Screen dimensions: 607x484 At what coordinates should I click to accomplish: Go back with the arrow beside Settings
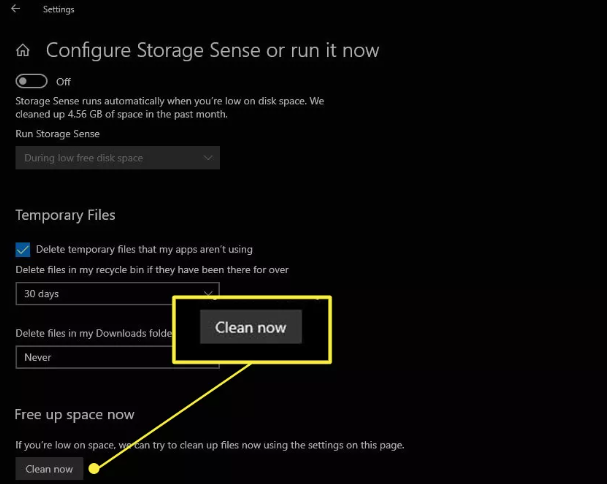coord(15,9)
